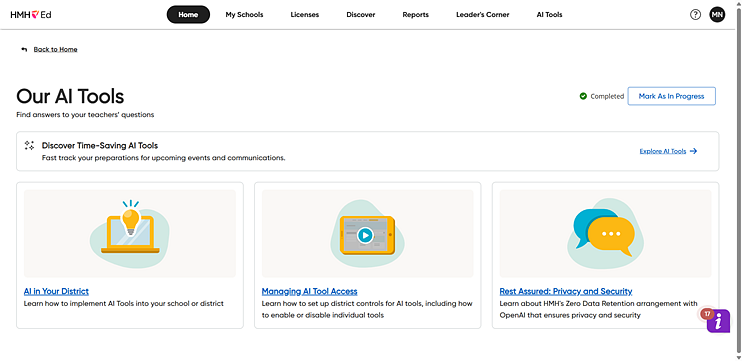
Task: Open the MN user profile avatar
Action: click(717, 15)
